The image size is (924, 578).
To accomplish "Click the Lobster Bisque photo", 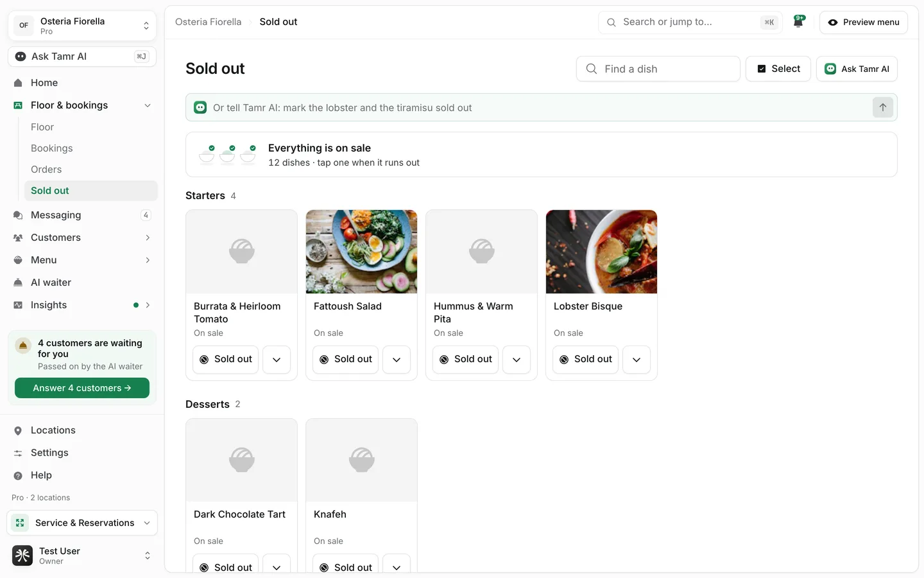I will point(601,252).
